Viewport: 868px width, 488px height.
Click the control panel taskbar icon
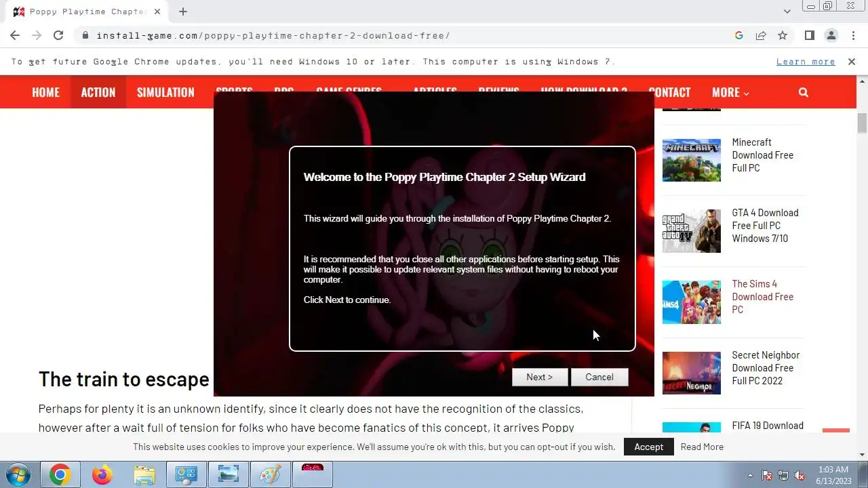[186, 475]
